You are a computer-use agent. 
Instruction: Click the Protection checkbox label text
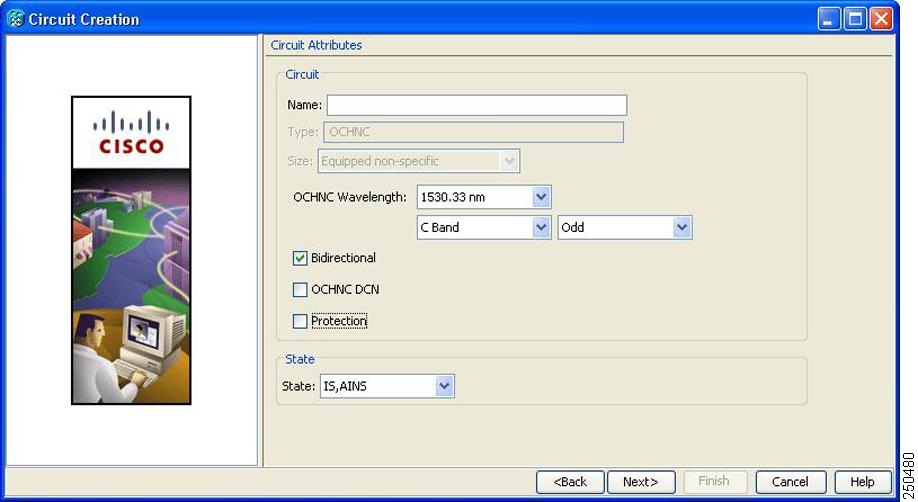339,321
